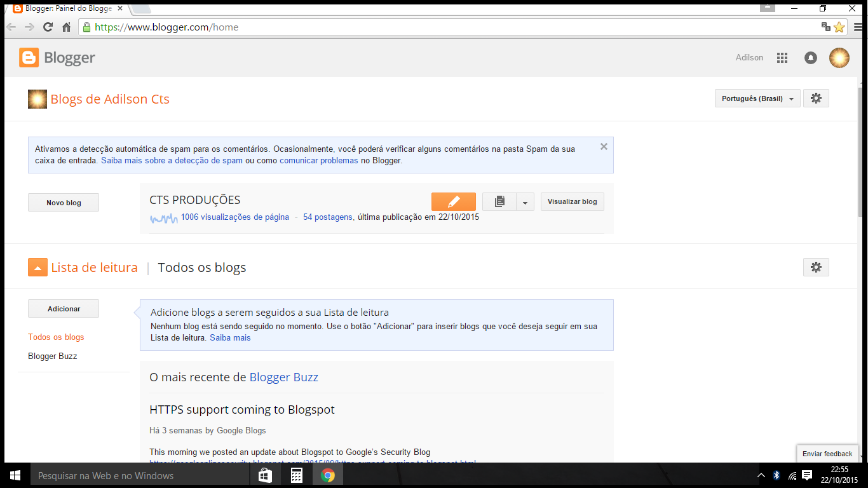Click the Chrome taskbar icon
This screenshot has height=488, width=868.
click(x=328, y=475)
